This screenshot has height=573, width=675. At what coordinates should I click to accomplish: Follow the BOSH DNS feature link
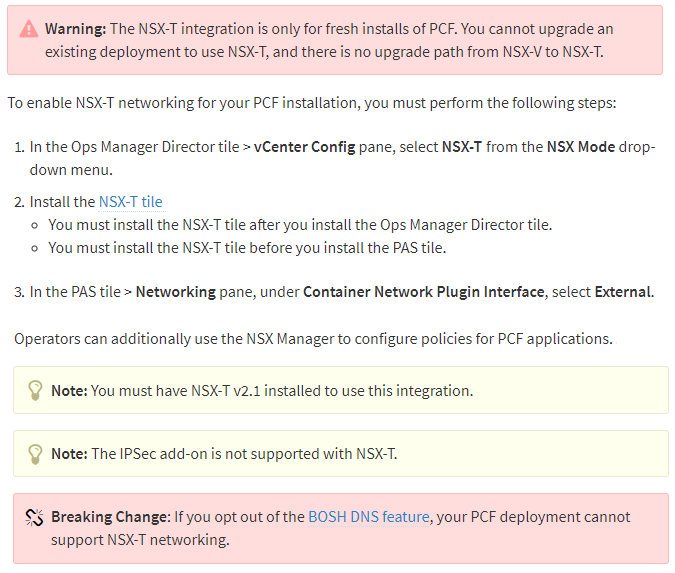click(x=369, y=517)
